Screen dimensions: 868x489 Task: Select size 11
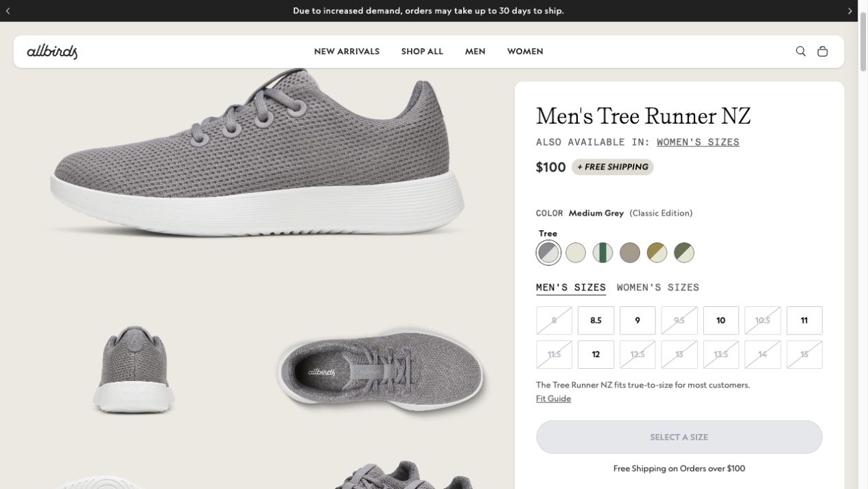(804, 321)
